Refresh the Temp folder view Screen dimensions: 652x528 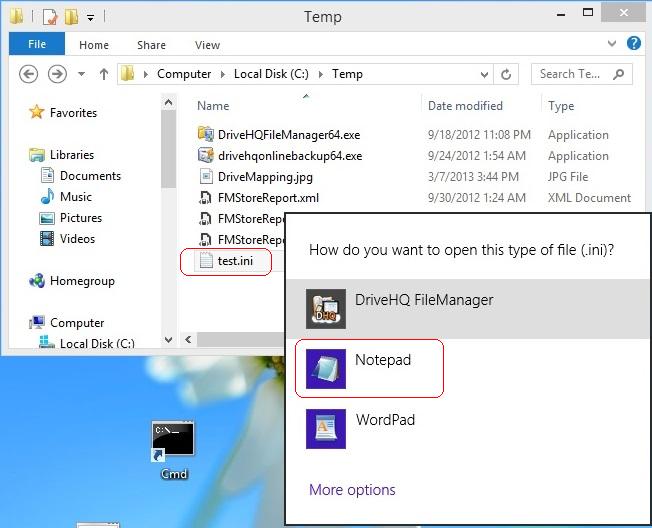click(507, 74)
